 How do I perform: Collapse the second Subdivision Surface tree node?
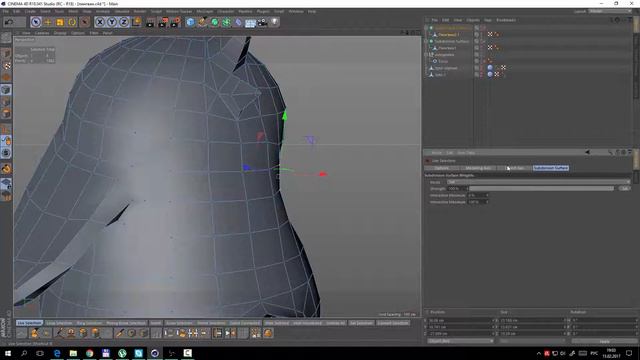(426, 41)
